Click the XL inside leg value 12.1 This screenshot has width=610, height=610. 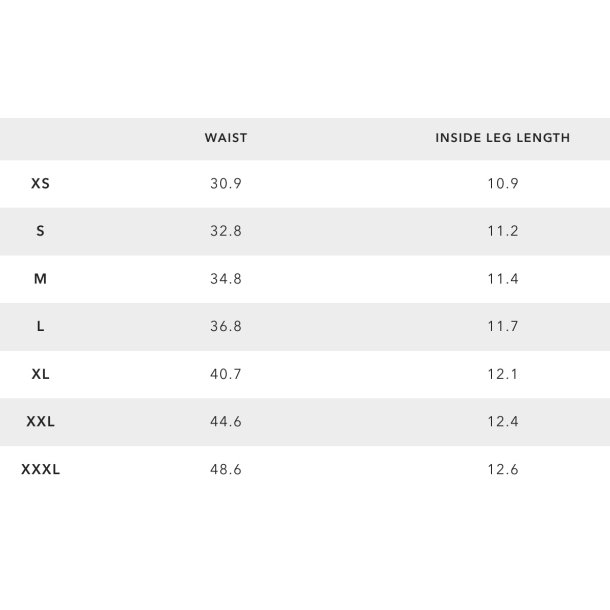(502, 374)
